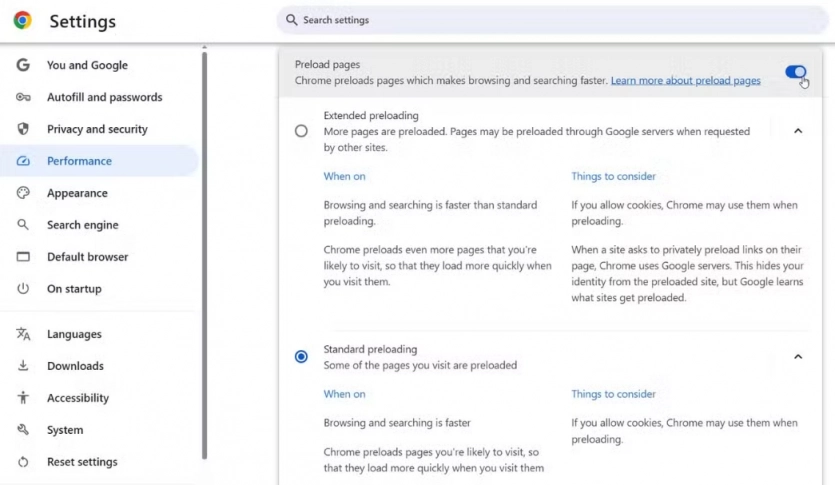Select the Standard preloading radio button
The height and width of the screenshot is (485, 835).
click(301, 356)
